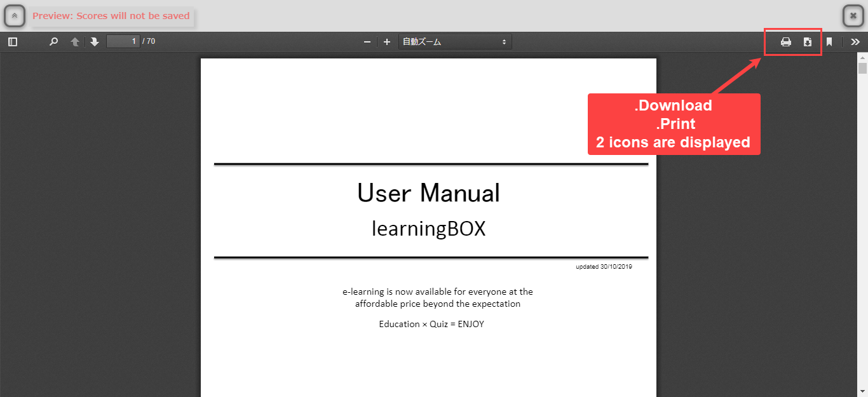The image size is (868, 397).
Task: Click the scrollbar down arrow
Action: point(862,392)
